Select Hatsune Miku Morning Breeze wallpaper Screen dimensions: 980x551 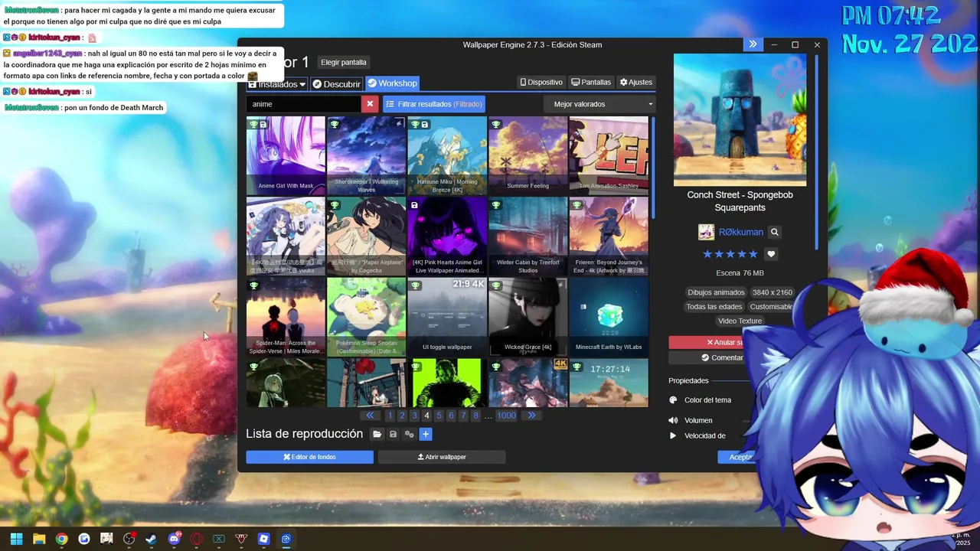click(x=447, y=155)
